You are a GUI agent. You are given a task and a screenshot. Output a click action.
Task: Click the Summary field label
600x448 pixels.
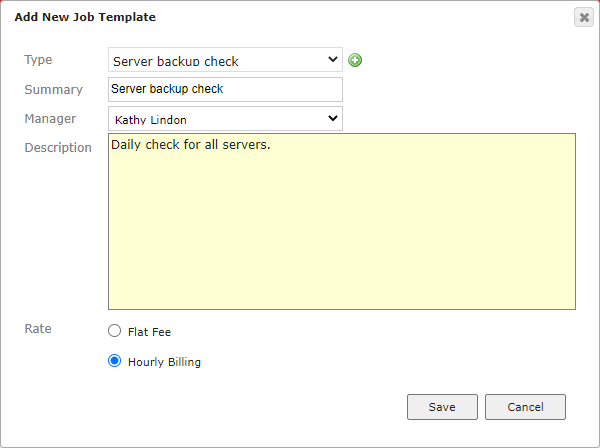(54, 90)
